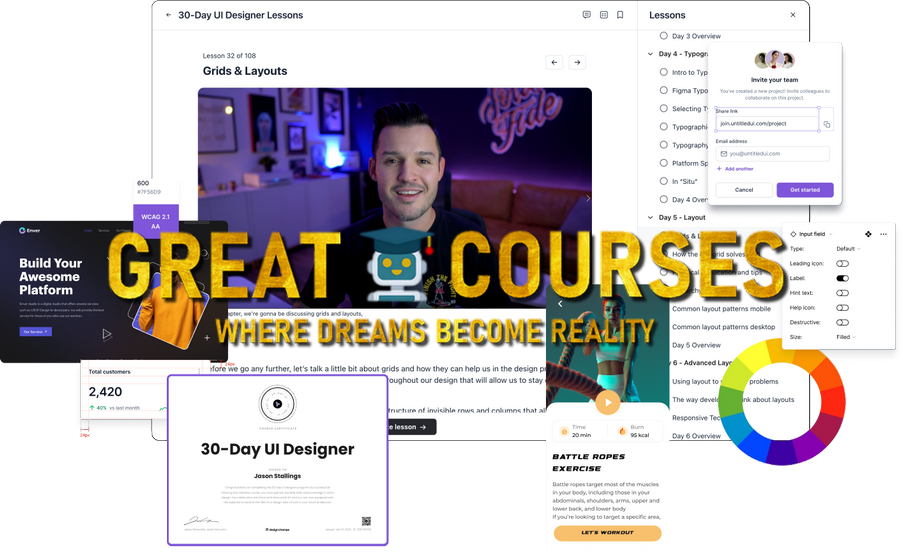The width and height of the screenshot is (903, 552).
Task: Open Common layout patterns desktop lesson
Action: [x=723, y=327]
